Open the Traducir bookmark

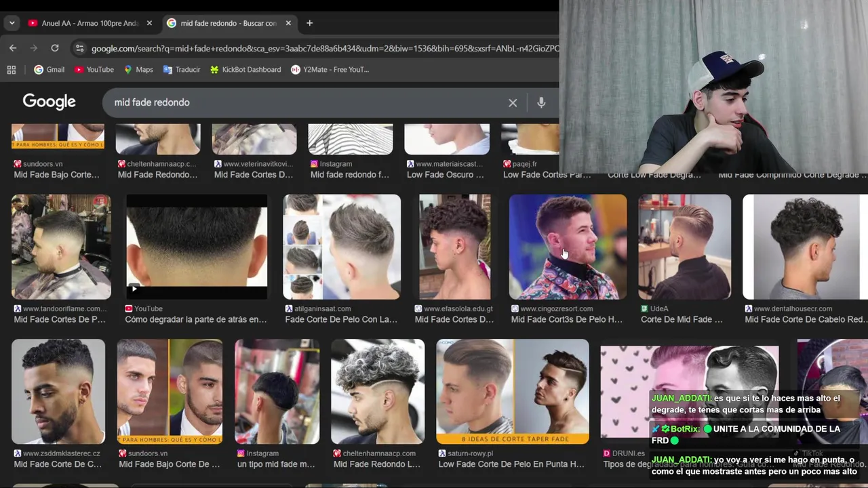pos(181,69)
